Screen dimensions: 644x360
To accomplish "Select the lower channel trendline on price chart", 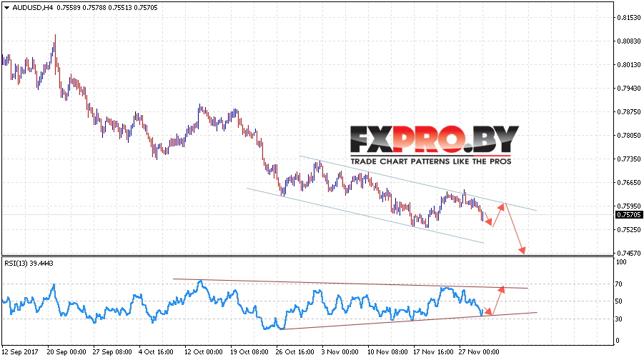I will (x=365, y=216).
